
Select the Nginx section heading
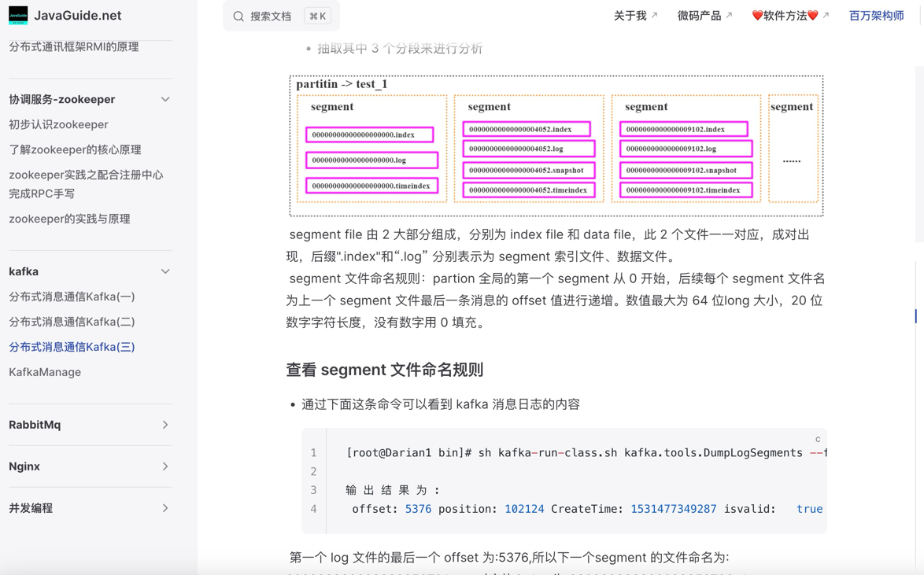[24, 466]
